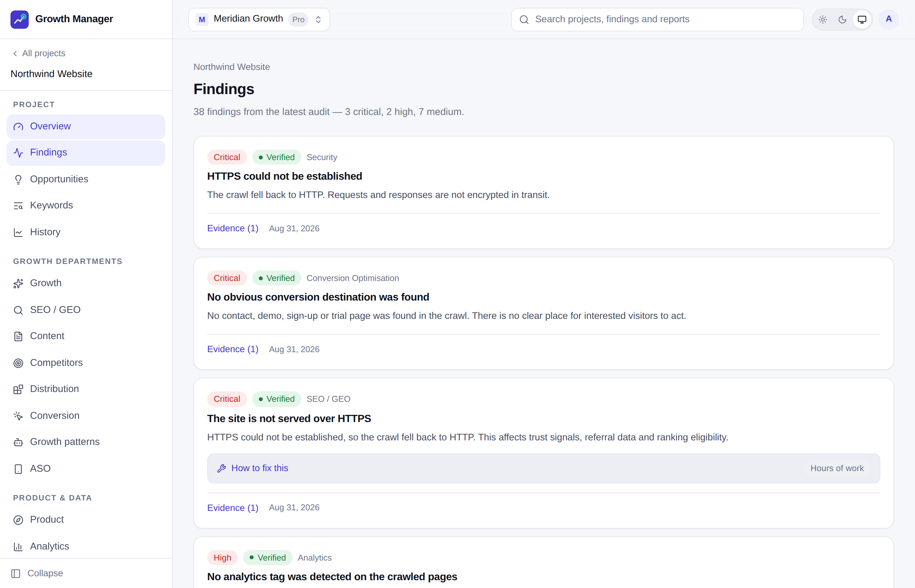Click the Distribution icon in the sidebar
Screen dimensions: 915x588
(x=18, y=389)
